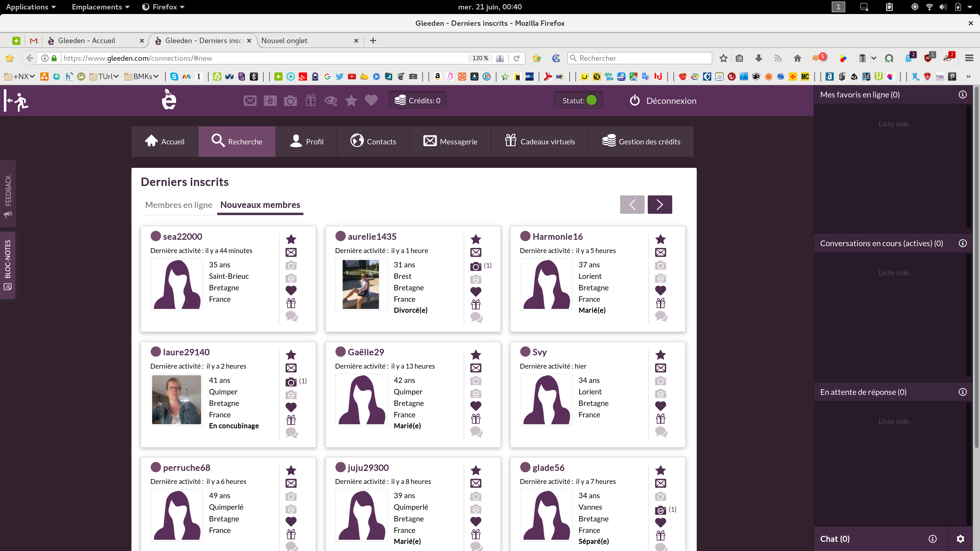Open chat settings via the gear icon

tap(960, 539)
